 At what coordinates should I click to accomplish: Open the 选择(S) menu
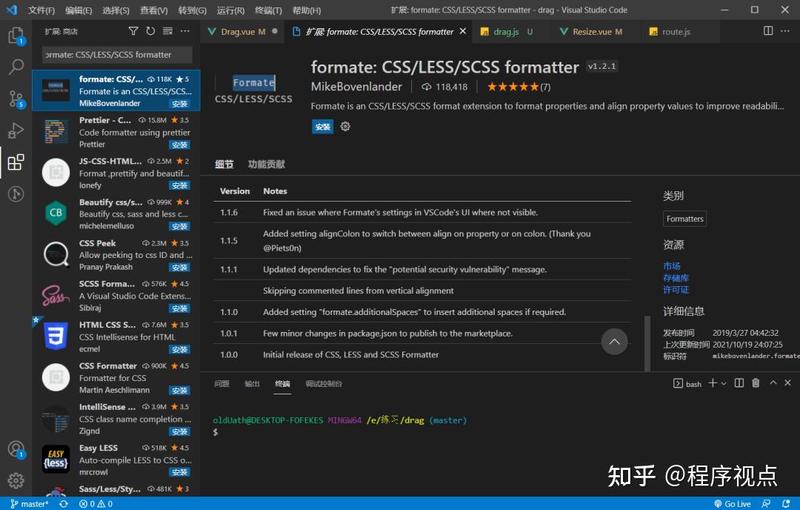coord(116,10)
